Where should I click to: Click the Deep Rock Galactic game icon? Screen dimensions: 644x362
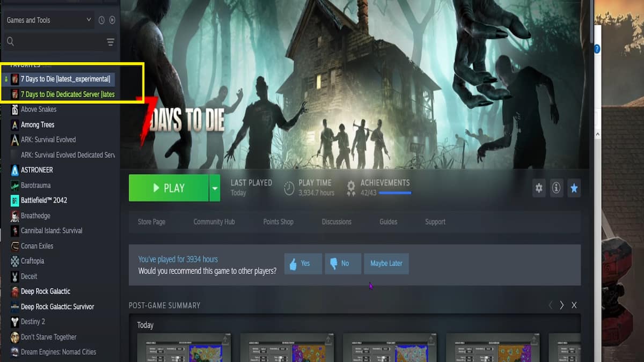(x=13, y=291)
